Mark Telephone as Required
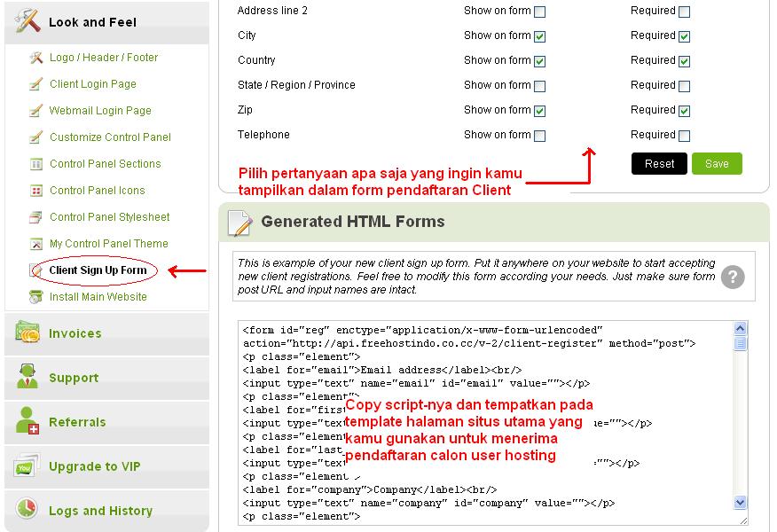This screenshot has height=532, width=777. [685, 136]
